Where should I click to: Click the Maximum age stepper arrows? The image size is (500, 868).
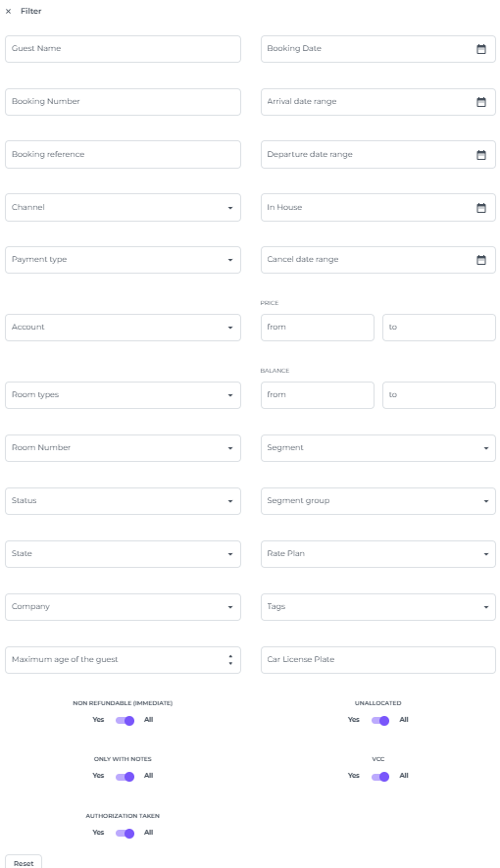(230, 660)
